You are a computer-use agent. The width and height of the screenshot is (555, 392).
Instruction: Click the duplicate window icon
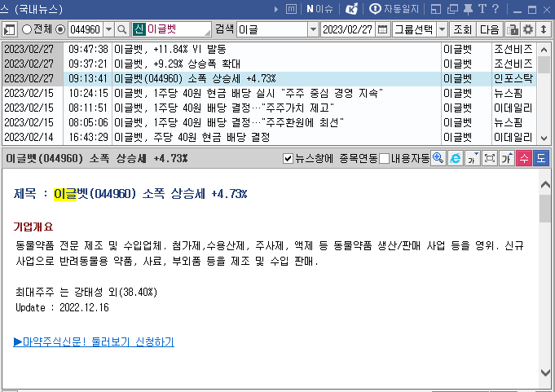[x=452, y=9]
